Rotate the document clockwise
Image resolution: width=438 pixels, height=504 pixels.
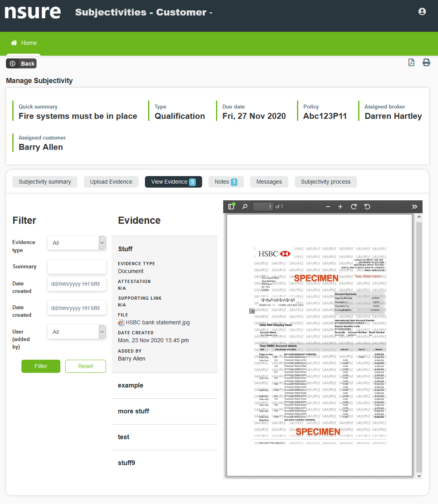coord(354,207)
